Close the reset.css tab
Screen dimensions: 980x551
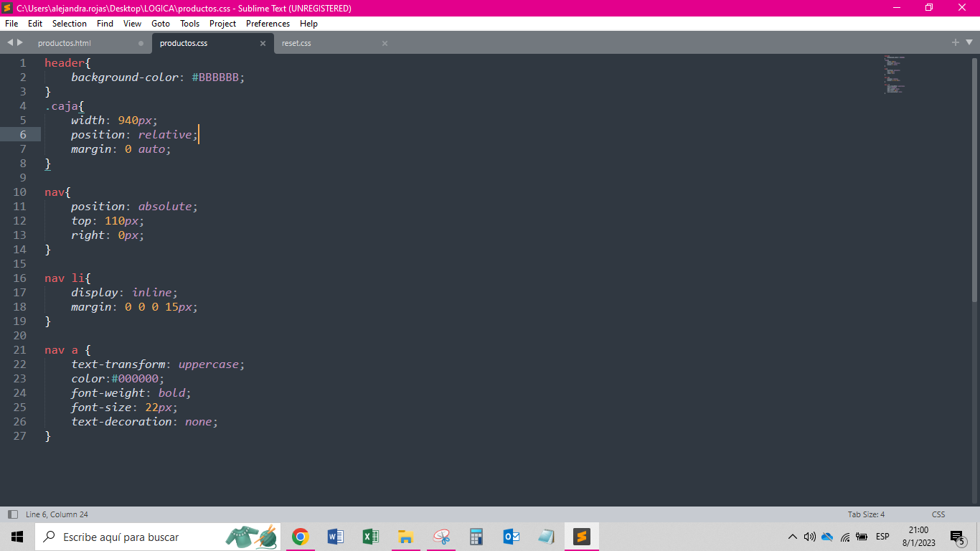coord(385,43)
